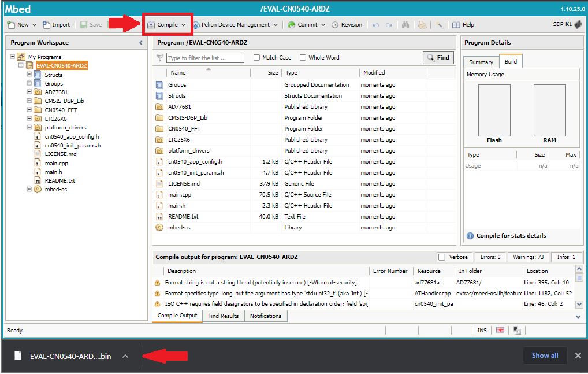The height and width of the screenshot is (374, 588).
Task: Expand the Structs tree node
Action: tap(29, 74)
